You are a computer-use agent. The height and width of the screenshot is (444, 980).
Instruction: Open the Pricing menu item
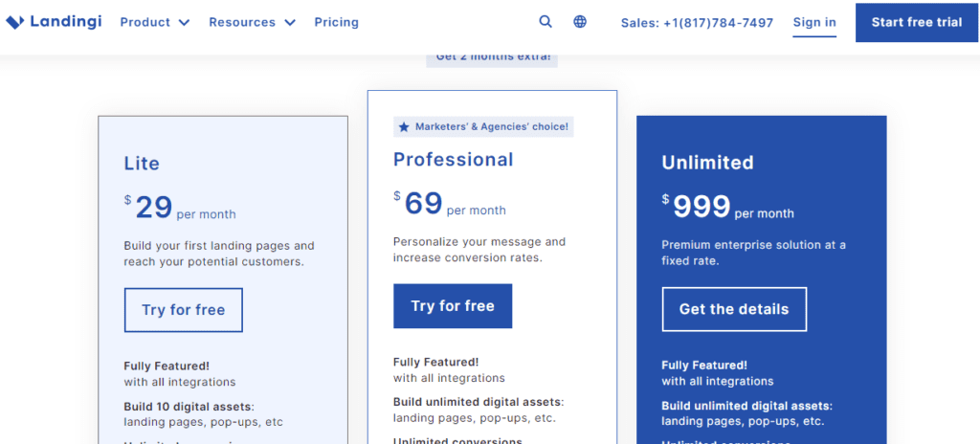[x=336, y=22]
